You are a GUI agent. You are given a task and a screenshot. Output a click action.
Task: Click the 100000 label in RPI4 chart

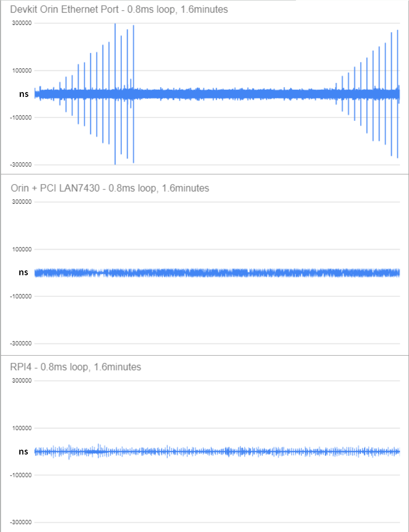pos(22,428)
